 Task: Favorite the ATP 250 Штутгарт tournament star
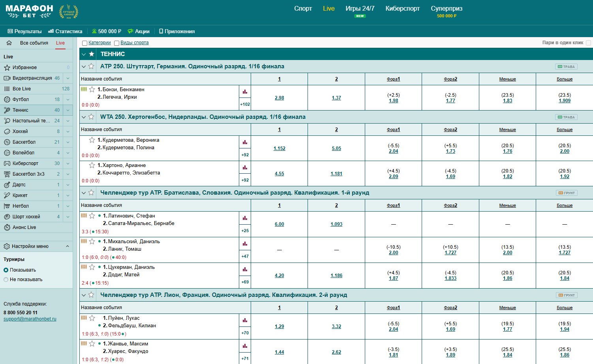[x=91, y=66]
